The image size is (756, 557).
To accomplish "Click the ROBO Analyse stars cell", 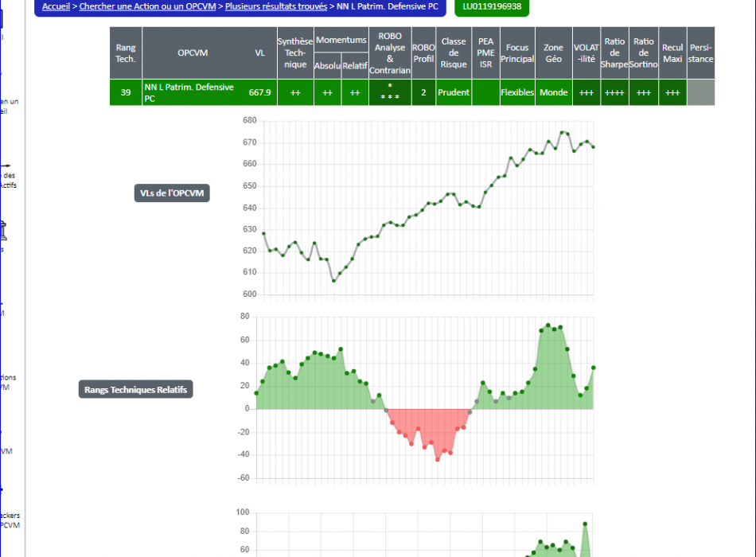I will (x=390, y=92).
